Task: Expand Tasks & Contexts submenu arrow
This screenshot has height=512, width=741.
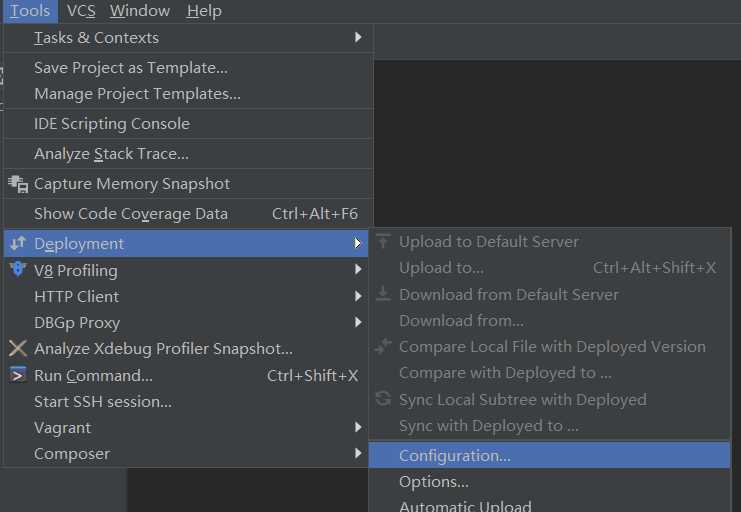Action: tap(358, 37)
